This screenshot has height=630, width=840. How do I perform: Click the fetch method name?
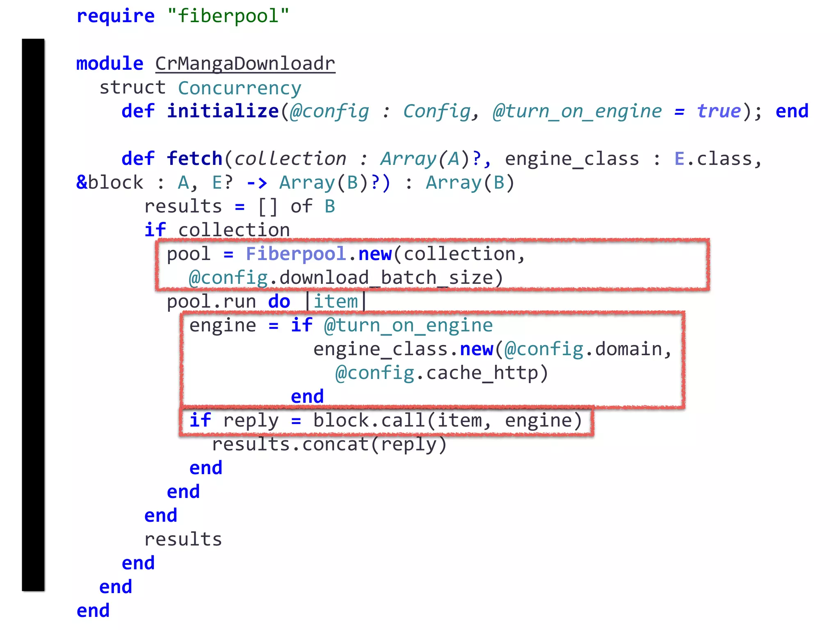pyautogui.click(x=195, y=159)
